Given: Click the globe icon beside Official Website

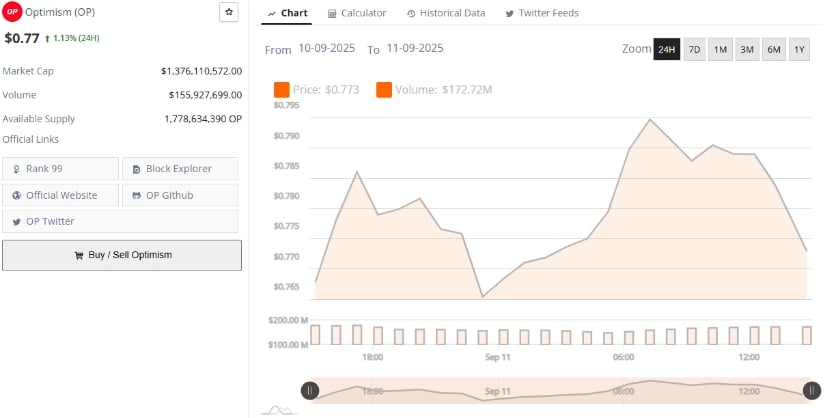Looking at the screenshot, I should click(16, 195).
